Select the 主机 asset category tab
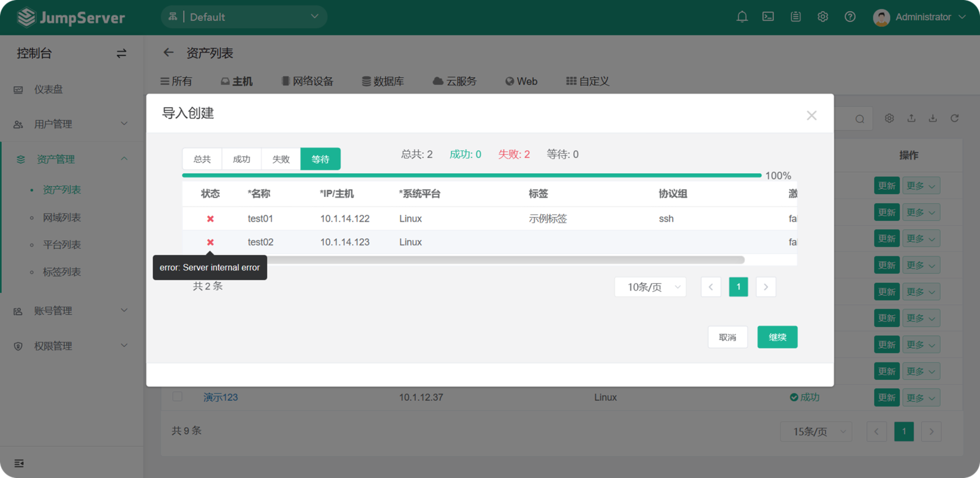 tap(236, 81)
